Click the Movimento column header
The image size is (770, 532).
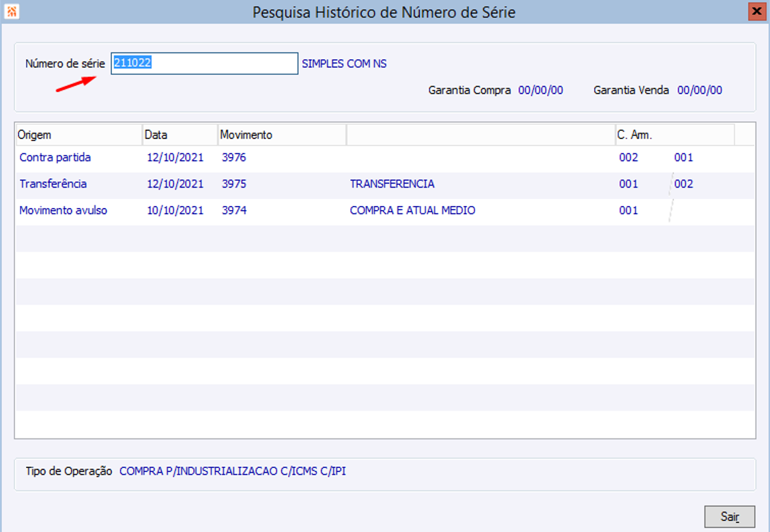coord(282,134)
